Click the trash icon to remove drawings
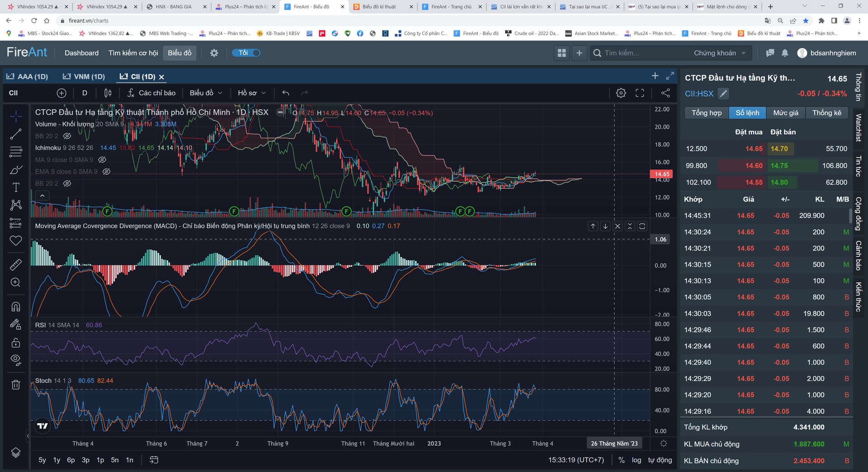 16,385
